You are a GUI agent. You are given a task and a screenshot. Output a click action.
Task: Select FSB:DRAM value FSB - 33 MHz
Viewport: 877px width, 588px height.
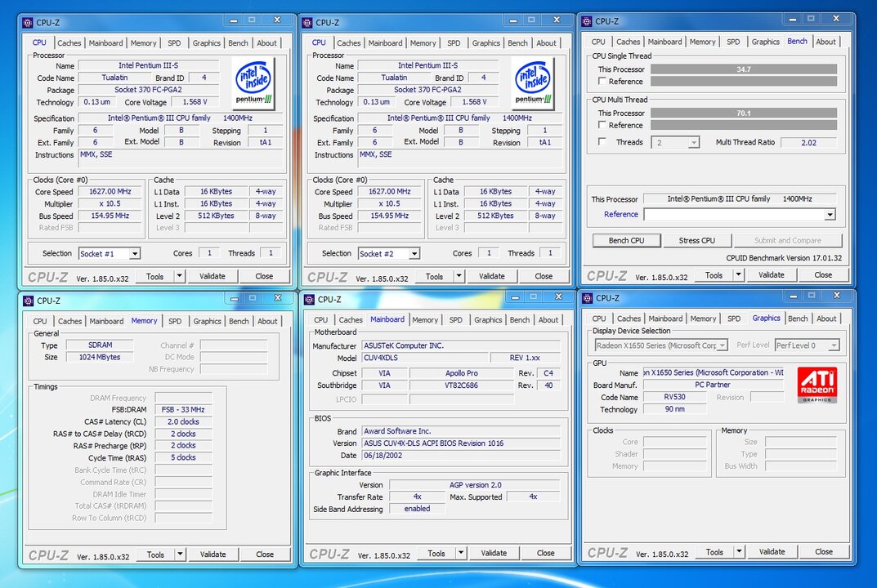point(183,410)
